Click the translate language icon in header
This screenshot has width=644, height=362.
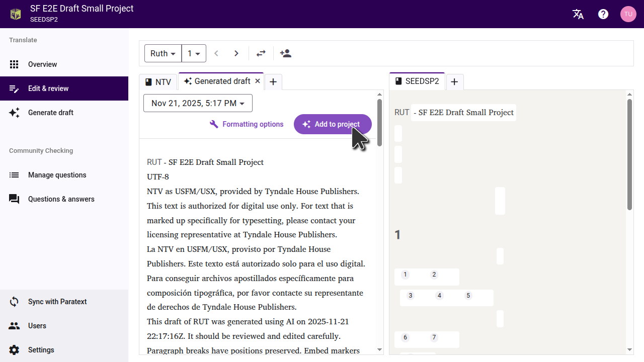[x=578, y=14]
